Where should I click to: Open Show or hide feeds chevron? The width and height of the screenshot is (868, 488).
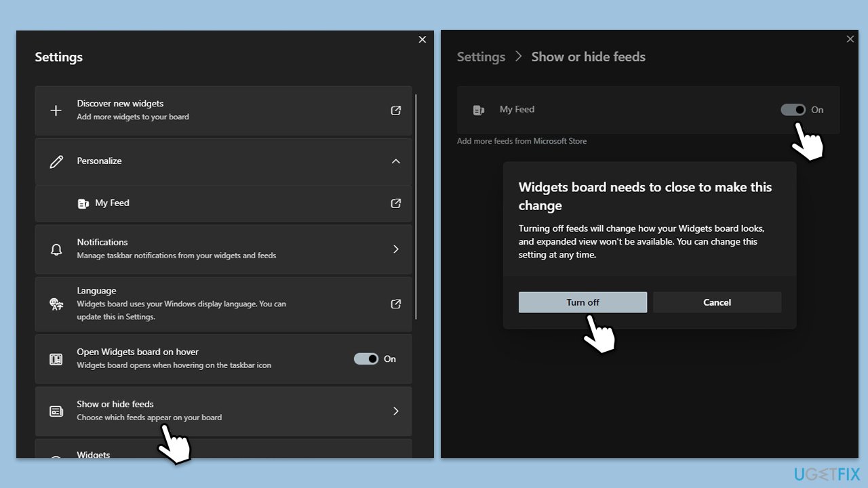click(x=396, y=411)
